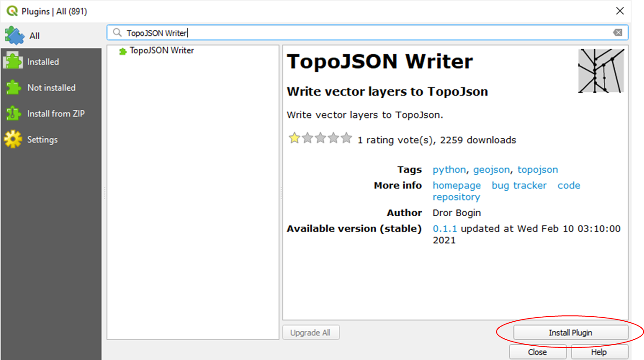Click the Not installed puzzle icon
644x360 pixels.
pyautogui.click(x=13, y=88)
